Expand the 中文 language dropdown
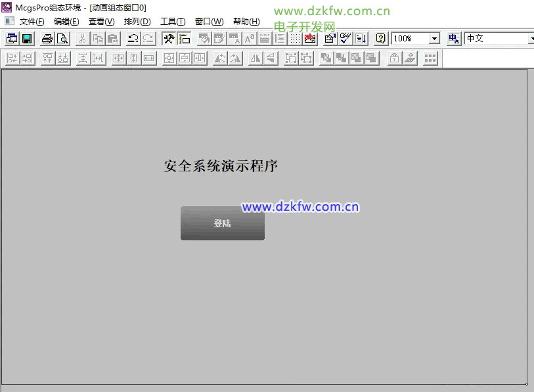The width and height of the screenshot is (534, 392). pyautogui.click(x=530, y=39)
